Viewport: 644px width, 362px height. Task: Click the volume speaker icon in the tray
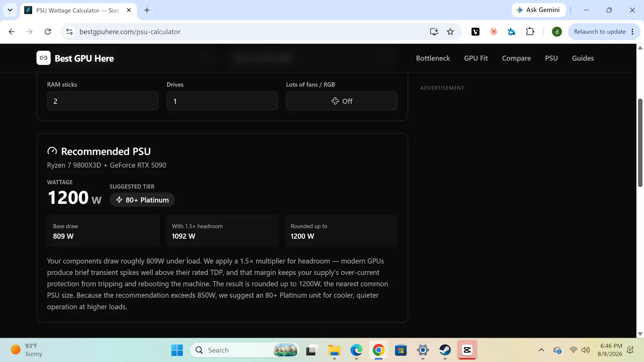(x=586, y=350)
